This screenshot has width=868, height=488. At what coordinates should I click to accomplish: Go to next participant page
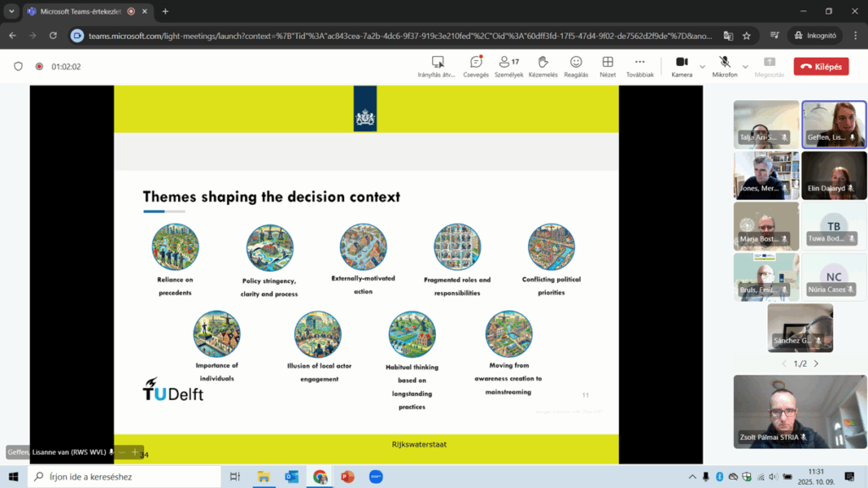point(816,363)
